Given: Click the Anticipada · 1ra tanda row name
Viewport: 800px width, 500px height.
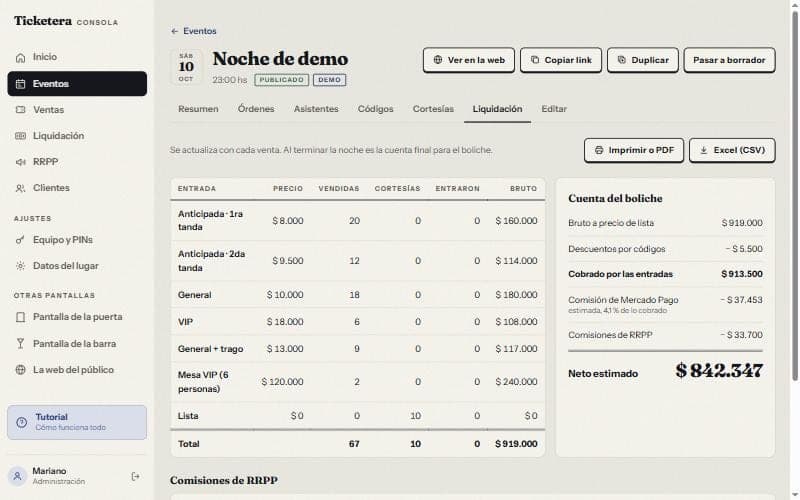Looking at the screenshot, I should tap(210, 220).
